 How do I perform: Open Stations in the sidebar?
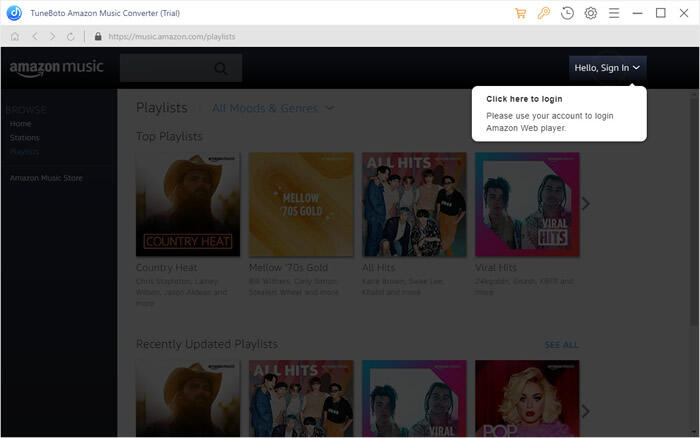pyautogui.click(x=25, y=138)
